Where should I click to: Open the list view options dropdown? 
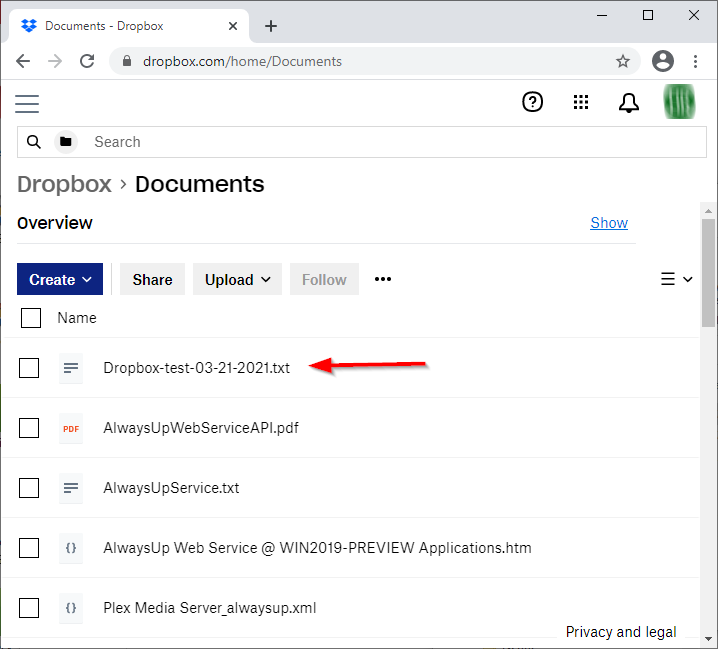[676, 279]
